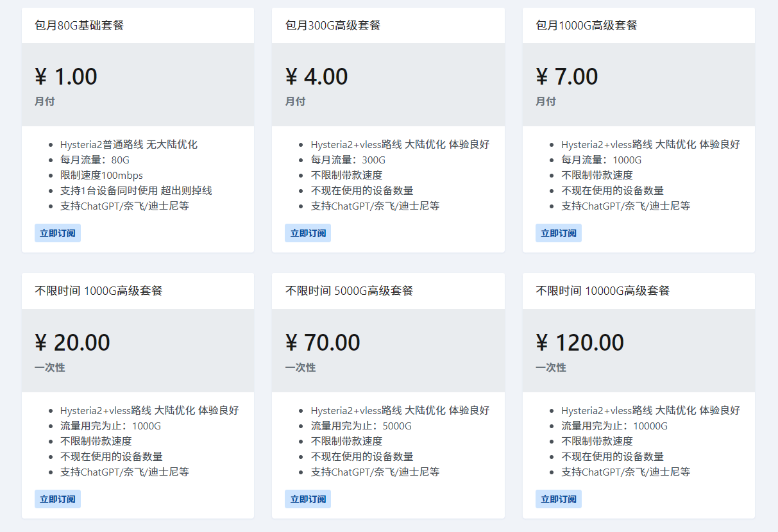Click the 包月300G高级套餐 heading

[333, 26]
